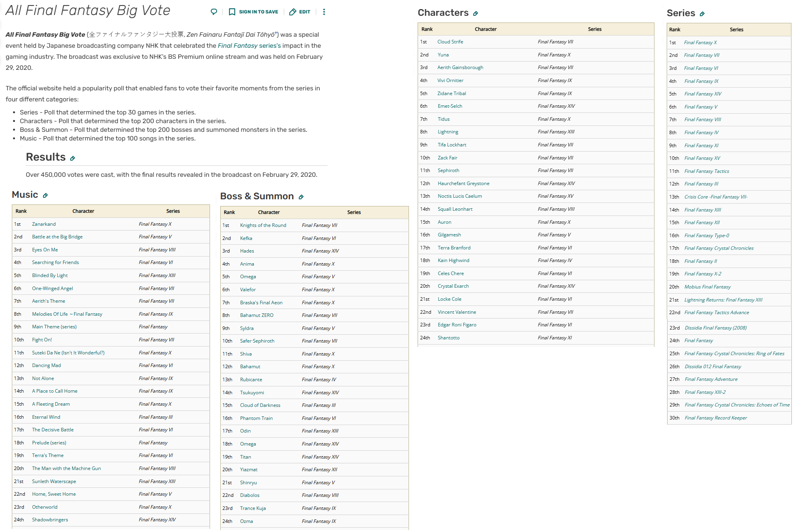795x532 pixels.
Task: Open Final Fantasy Record Keeper link
Action: (x=716, y=418)
